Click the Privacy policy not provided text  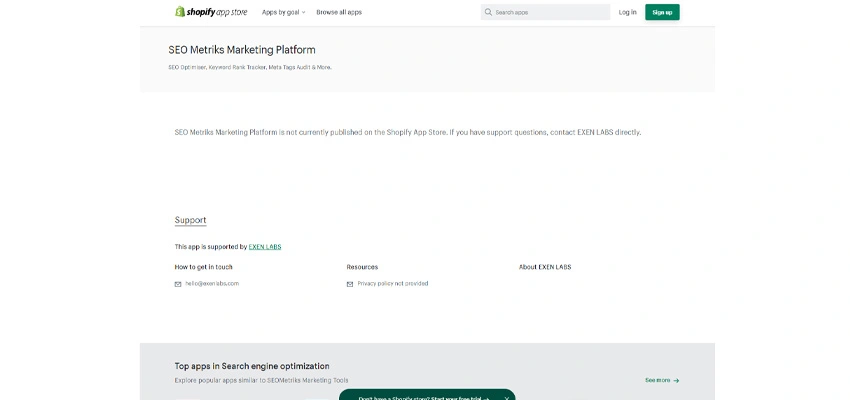(392, 284)
